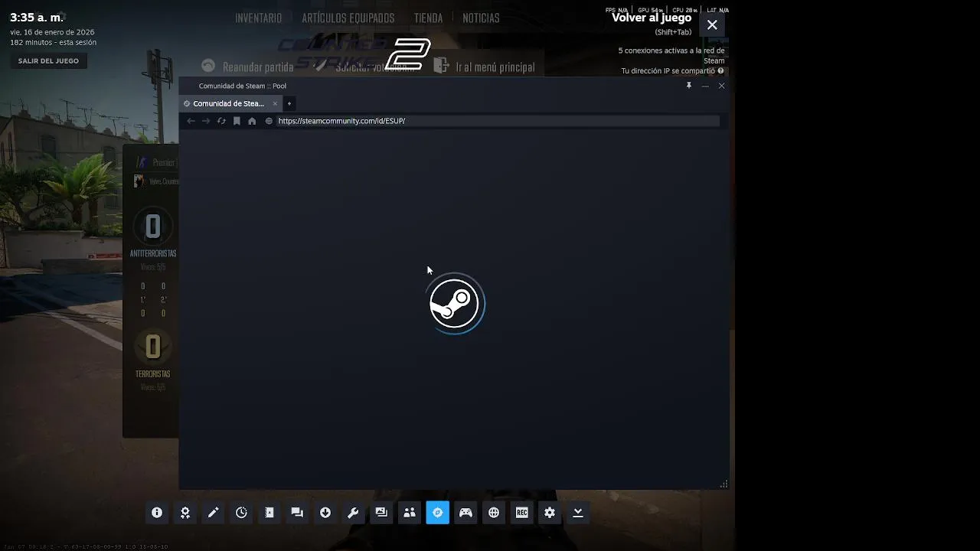Go to browser home page
Viewport: 980px width, 551px height.
coord(252,121)
